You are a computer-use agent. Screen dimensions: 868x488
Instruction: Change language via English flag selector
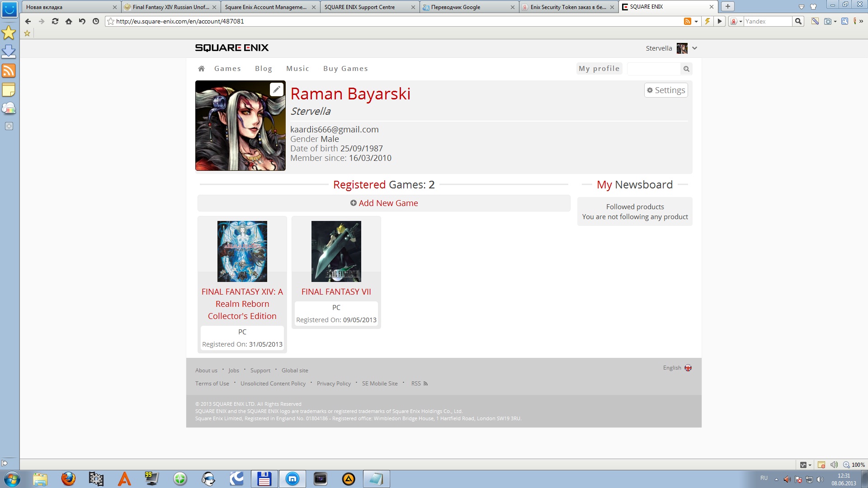(677, 368)
